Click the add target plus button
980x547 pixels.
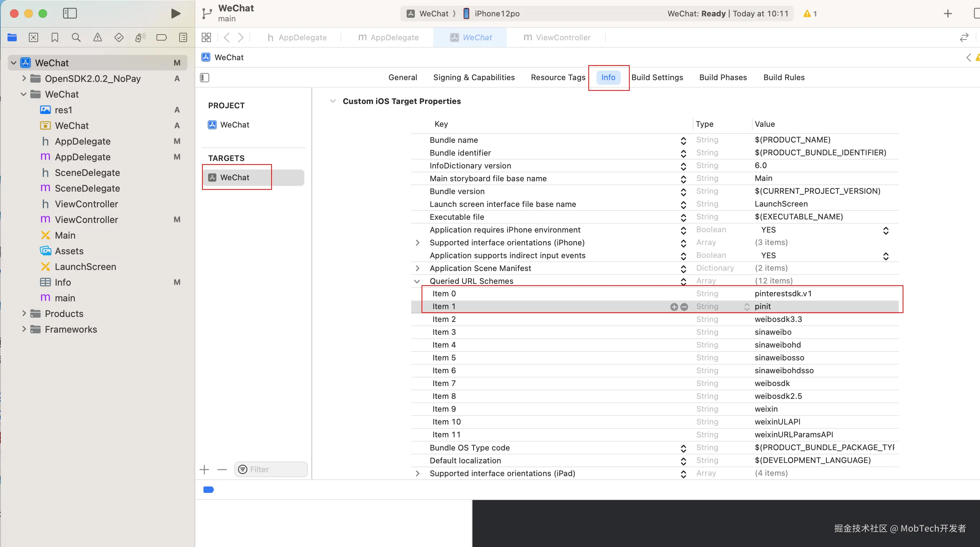pyautogui.click(x=204, y=469)
